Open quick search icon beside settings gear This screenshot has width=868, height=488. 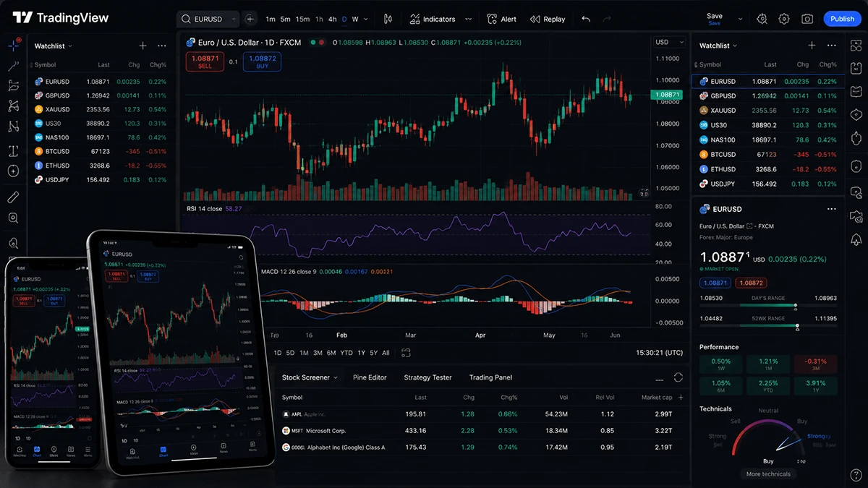click(762, 19)
